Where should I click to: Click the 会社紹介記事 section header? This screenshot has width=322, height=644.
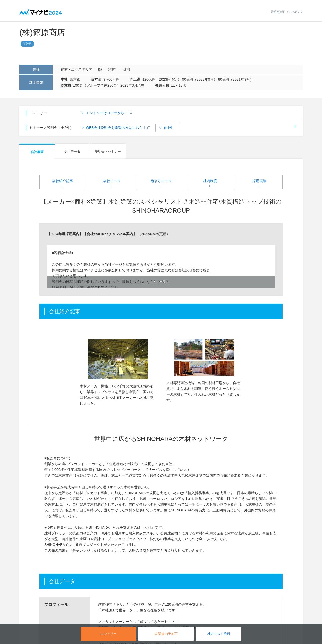tap(161, 311)
